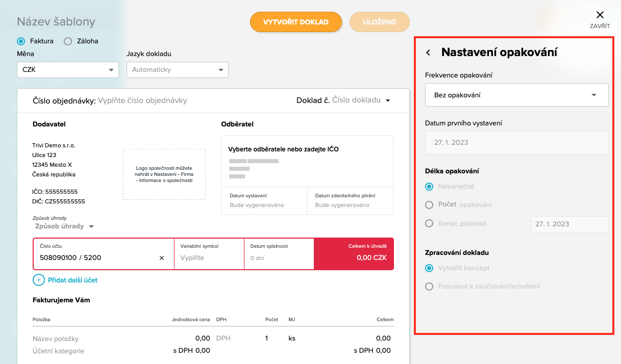Click the Název šablony title field

[x=56, y=22]
